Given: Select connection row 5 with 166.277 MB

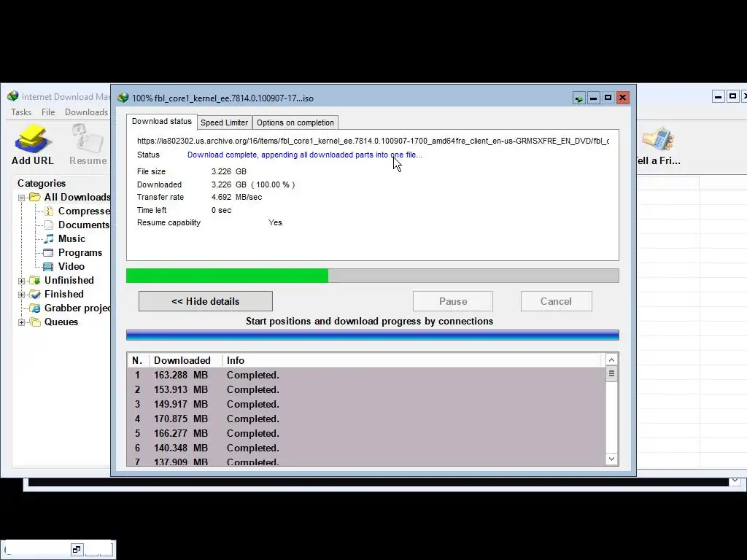Looking at the screenshot, I should [366, 433].
